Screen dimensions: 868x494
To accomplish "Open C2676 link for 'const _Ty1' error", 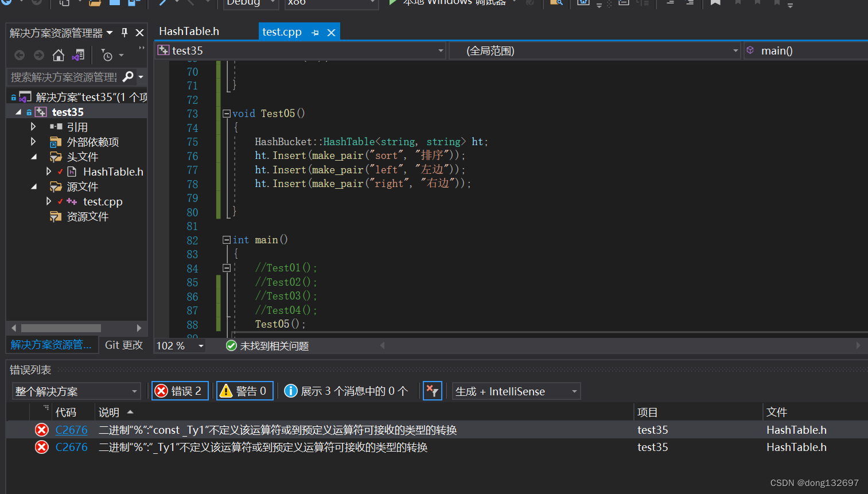I will [71, 430].
